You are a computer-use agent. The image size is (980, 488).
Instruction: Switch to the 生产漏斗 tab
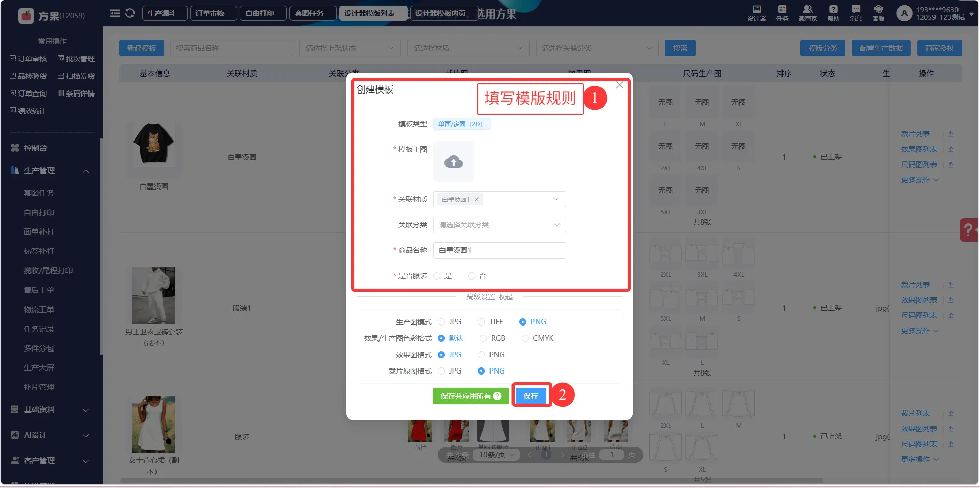pos(165,13)
